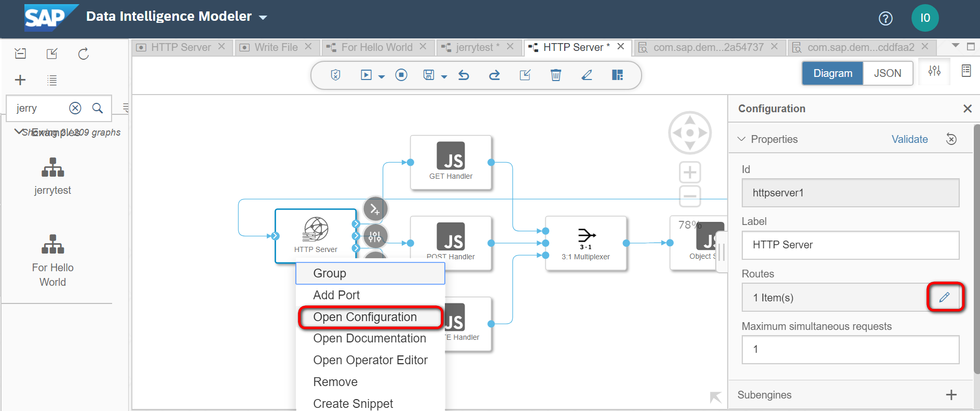Click the HTTP Server open configuration bubble
Viewport: 980px width, 411px height.
click(x=375, y=237)
